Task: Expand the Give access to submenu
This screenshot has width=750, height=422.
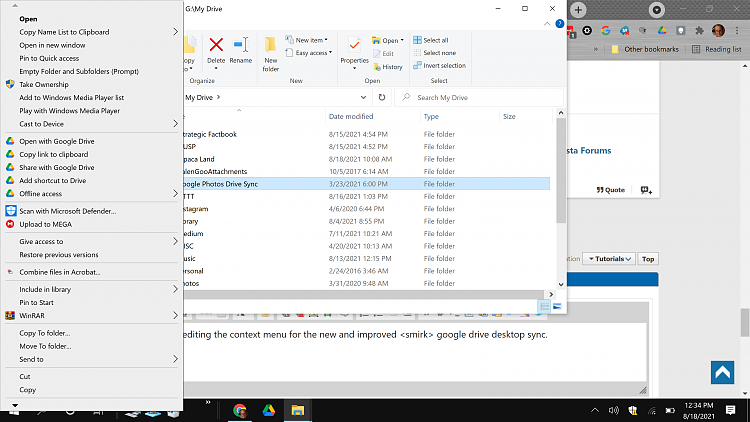Action: click(175, 242)
